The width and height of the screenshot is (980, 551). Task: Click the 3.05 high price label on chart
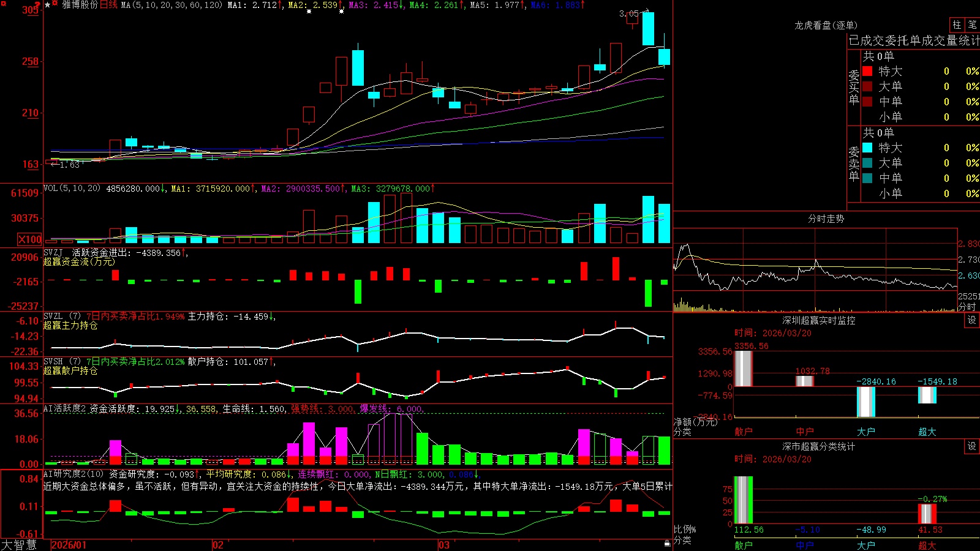(x=628, y=13)
